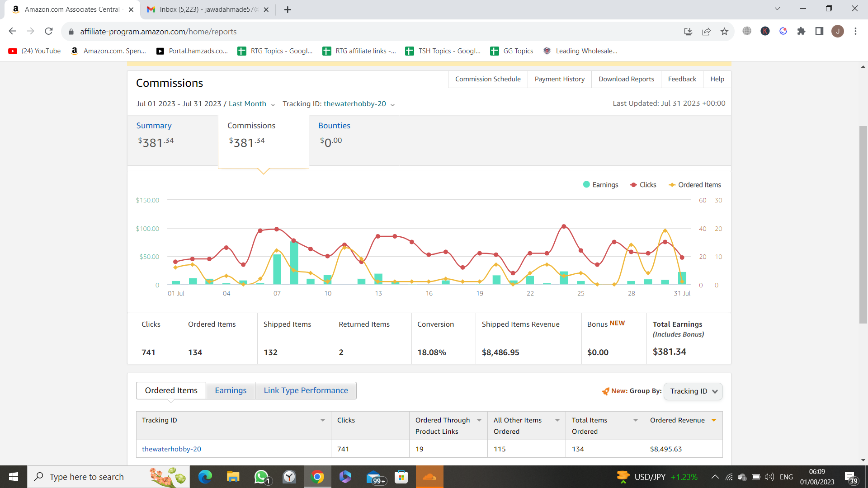Open the Portal.hamzads.co bookmark
Screen dimensions: 868x488
pos(192,51)
